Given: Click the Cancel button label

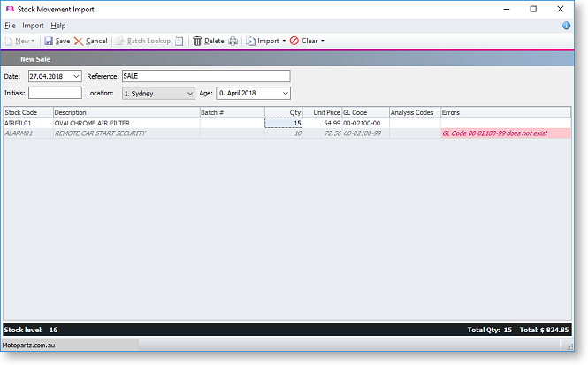Looking at the screenshot, I should pyautogui.click(x=96, y=41).
